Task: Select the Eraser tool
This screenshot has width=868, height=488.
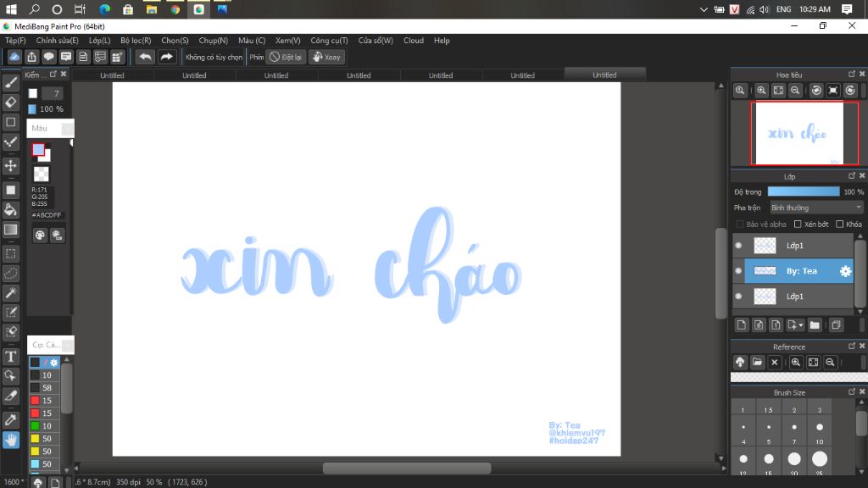Action: pyautogui.click(x=10, y=103)
